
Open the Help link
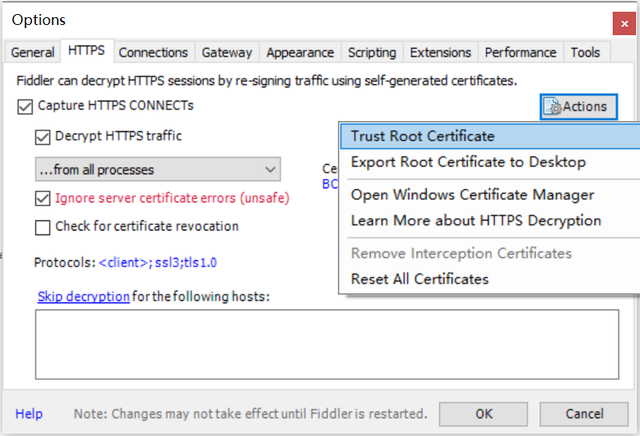click(29, 414)
